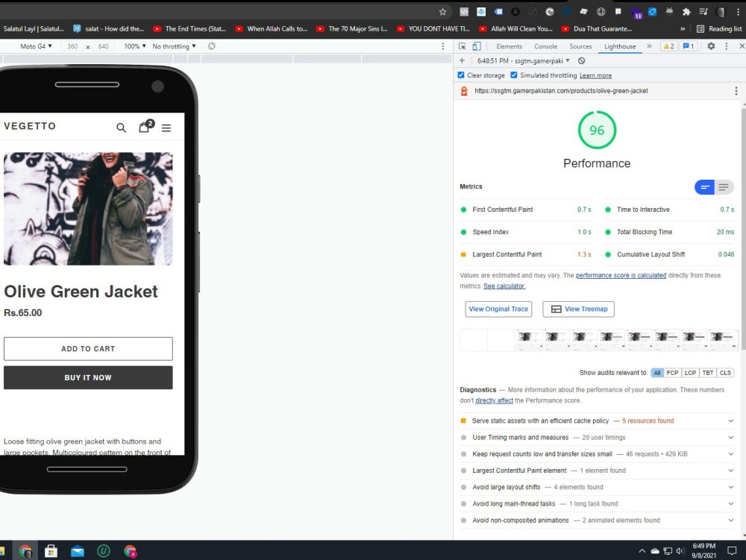Toggle the device toolbar icon in DevTools
Screen dimensions: 746x560
(x=476, y=46)
